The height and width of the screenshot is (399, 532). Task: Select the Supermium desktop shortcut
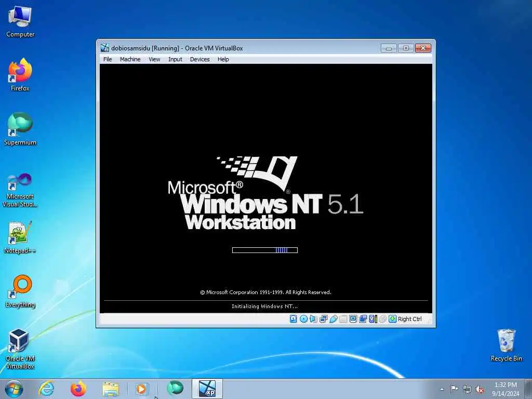coord(20,129)
